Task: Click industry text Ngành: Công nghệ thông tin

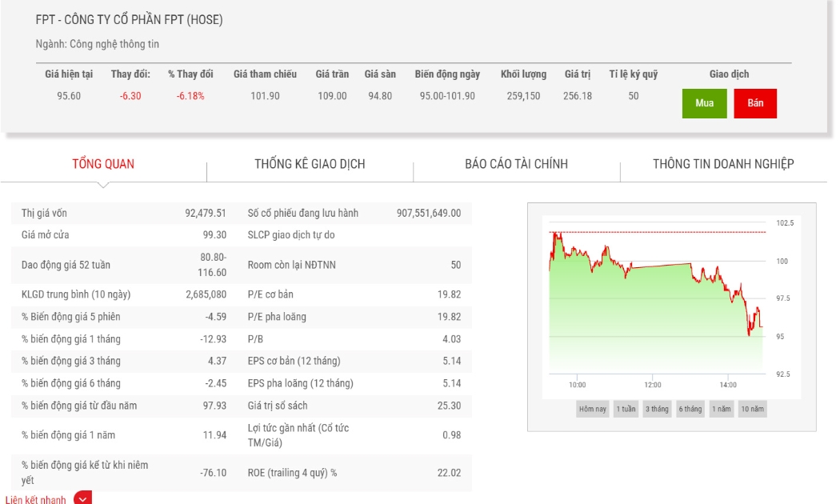Action: point(98,44)
